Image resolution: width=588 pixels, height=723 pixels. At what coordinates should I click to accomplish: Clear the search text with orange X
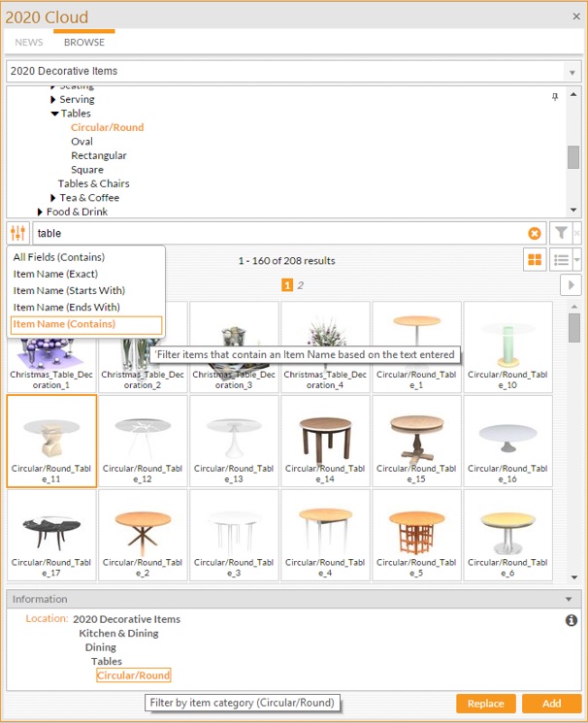[534, 233]
